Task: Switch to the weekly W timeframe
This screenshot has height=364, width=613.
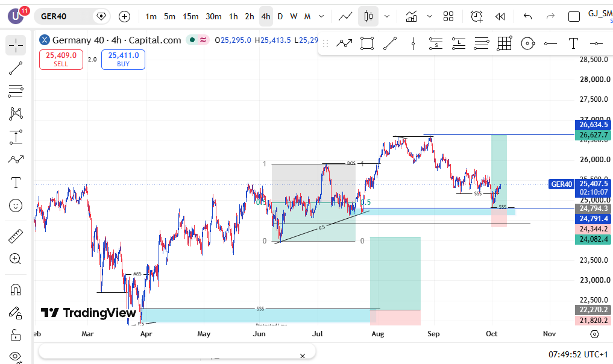Action: point(294,16)
